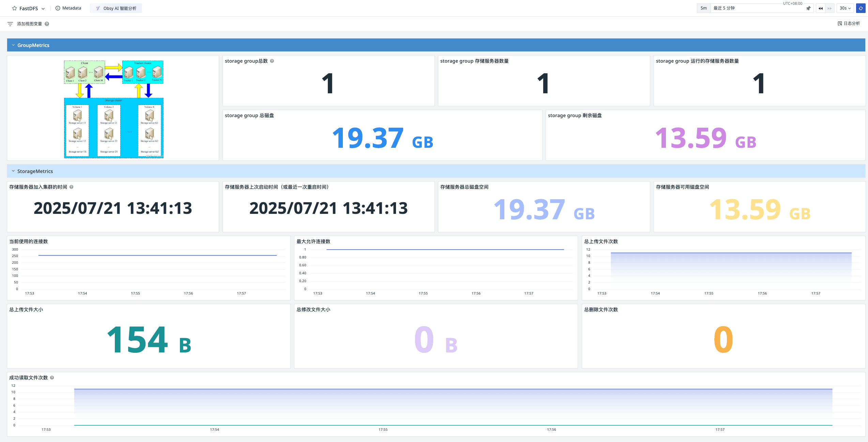The height and width of the screenshot is (442, 868).
Task: Collapse the GroupMetrics section
Action: tap(13, 45)
